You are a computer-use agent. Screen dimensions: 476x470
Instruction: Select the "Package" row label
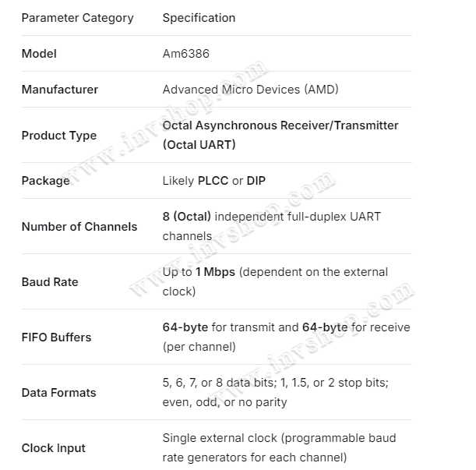point(45,181)
